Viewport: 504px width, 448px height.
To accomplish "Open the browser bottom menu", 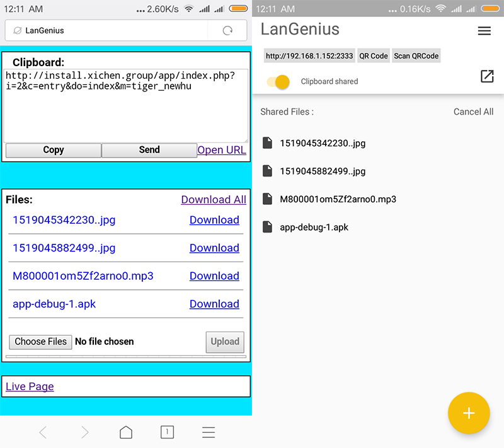I will [x=209, y=432].
